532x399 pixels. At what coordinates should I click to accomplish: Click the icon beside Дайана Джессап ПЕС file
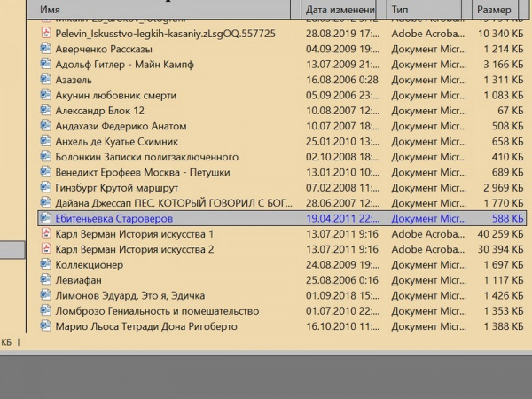pos(45,203)
